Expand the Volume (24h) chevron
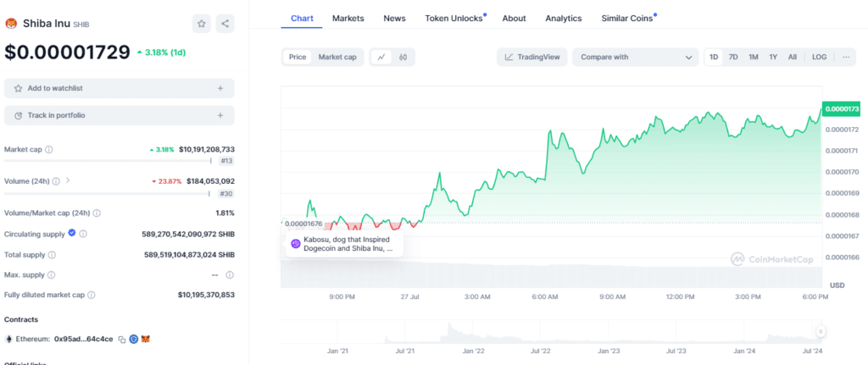This screenshot has width=868, height=365. pyautogui.click(x=68, y=180)
